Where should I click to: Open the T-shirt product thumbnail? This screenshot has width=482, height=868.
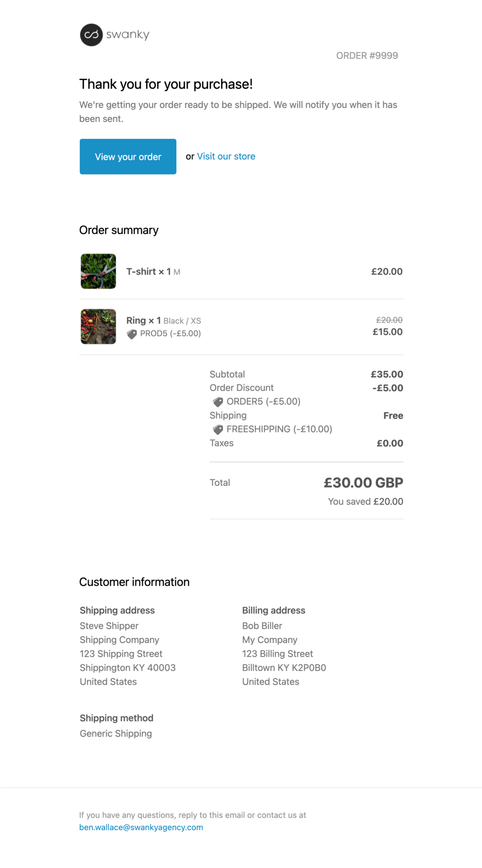[x=98, y=271]
